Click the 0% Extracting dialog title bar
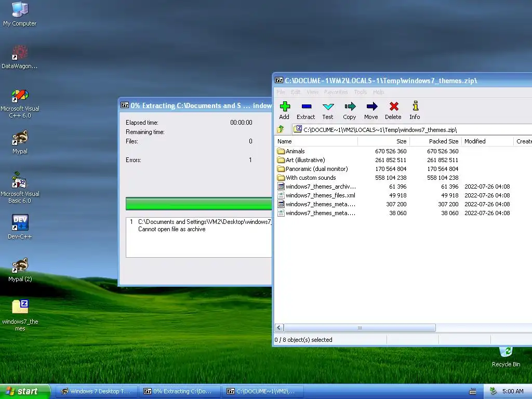This screenshot has width=532, height=399. coord(196,105)
